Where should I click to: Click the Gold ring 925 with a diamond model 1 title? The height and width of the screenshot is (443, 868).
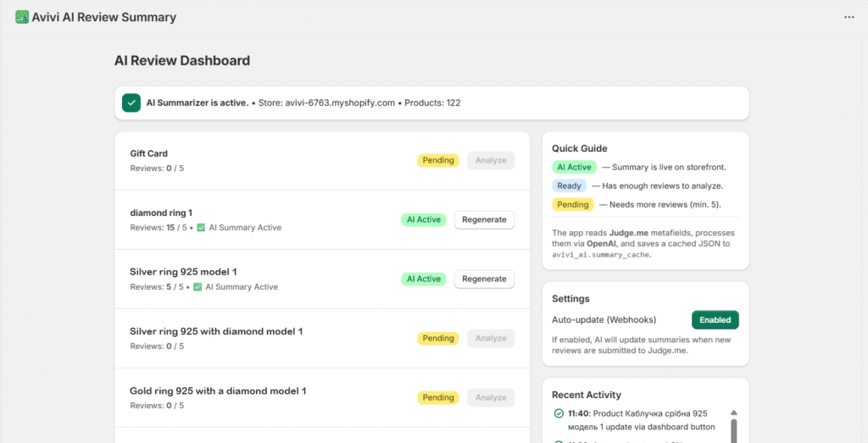[x=218, y=391]
